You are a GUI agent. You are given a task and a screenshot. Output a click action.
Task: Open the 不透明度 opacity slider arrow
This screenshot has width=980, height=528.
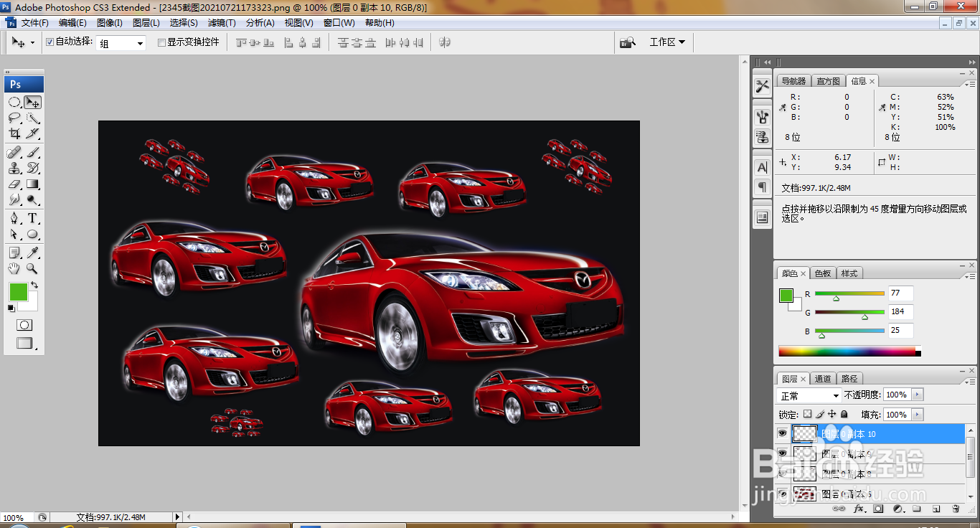coord(917,395)
